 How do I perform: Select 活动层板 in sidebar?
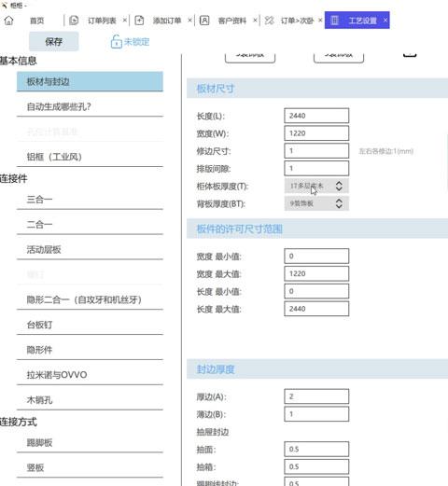[90, 249]
